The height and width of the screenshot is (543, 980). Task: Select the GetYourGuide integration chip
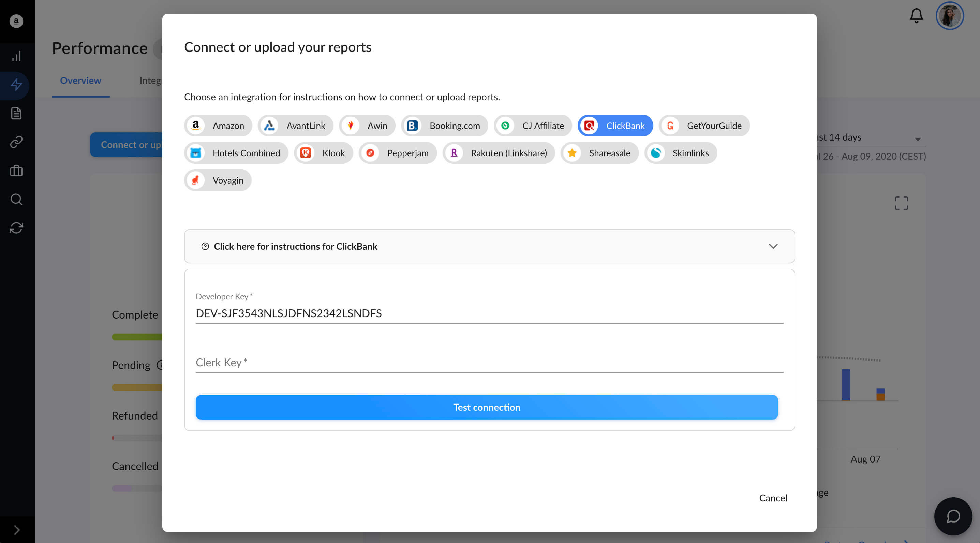[x=704, y=126]
